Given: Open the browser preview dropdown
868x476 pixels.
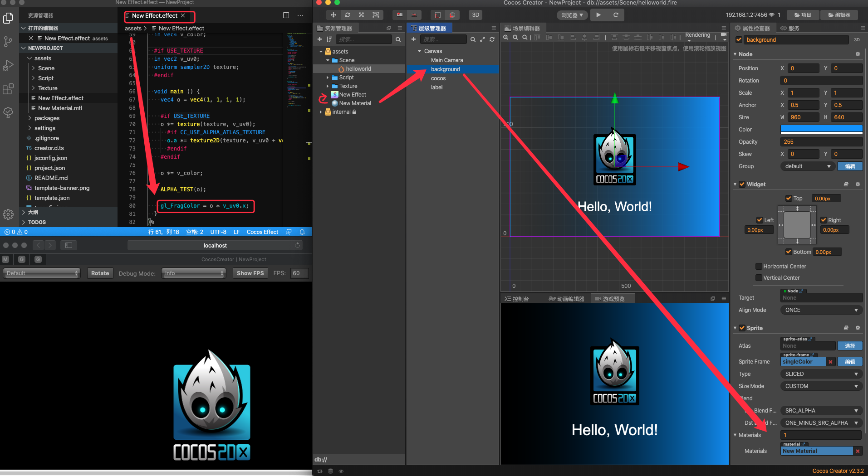Looking at the screenshot, I should point(572,15).
